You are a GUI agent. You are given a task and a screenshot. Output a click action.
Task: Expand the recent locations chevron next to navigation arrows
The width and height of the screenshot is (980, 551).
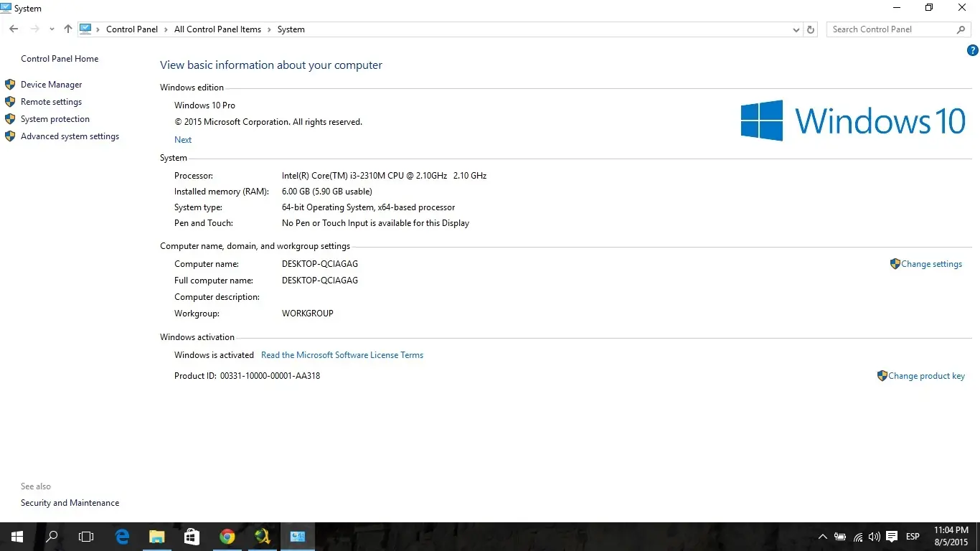pos(51,29)
